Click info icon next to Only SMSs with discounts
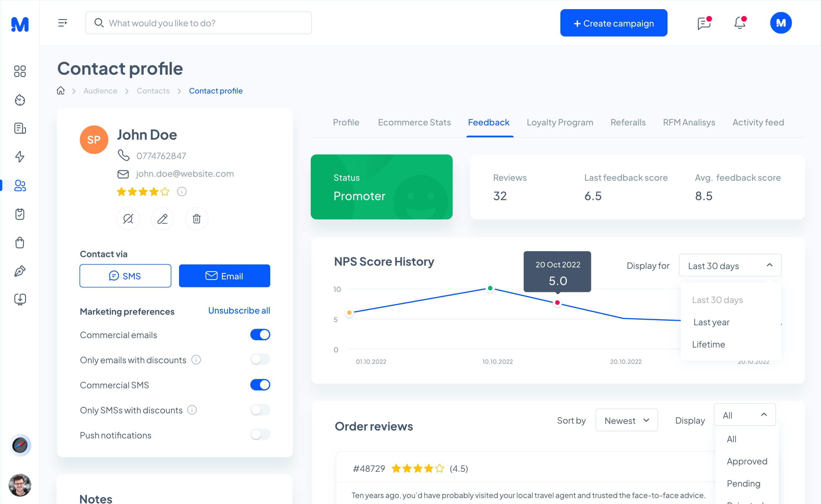This screenshot has height=504, width=821. (192, 410)
